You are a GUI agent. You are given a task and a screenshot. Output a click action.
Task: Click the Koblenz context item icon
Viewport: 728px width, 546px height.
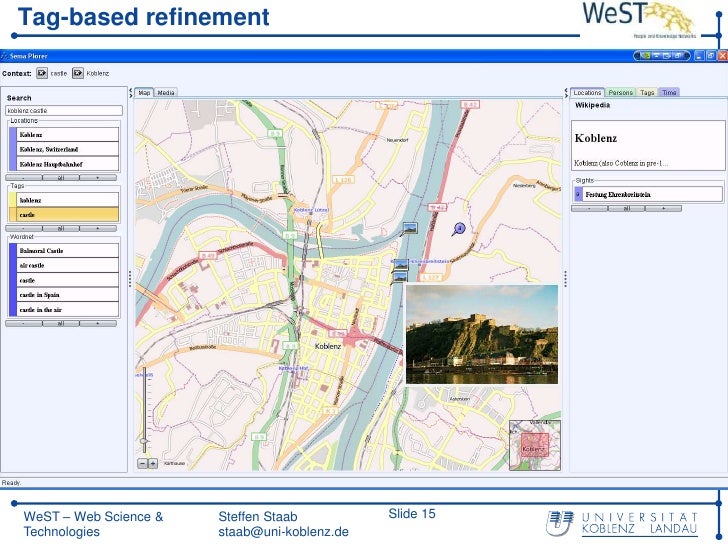tap(78, 73)
